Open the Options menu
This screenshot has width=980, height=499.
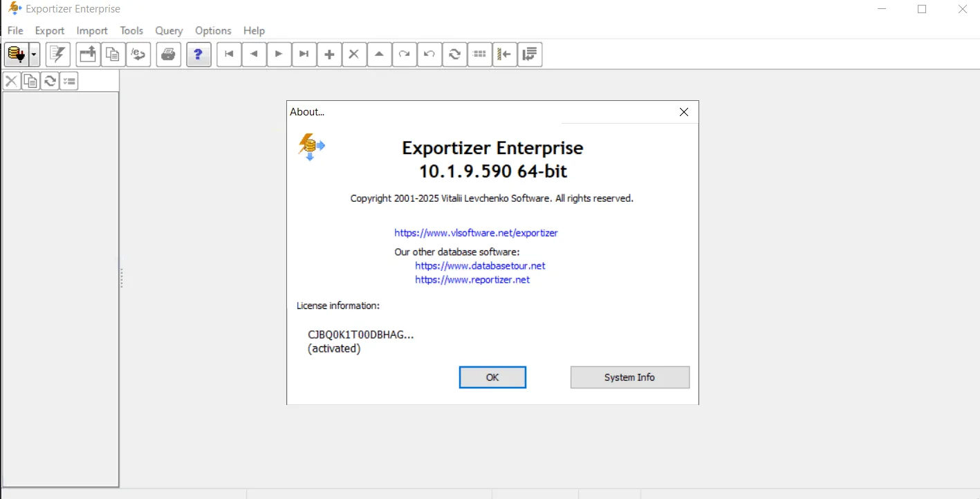[x=213, y=30]
